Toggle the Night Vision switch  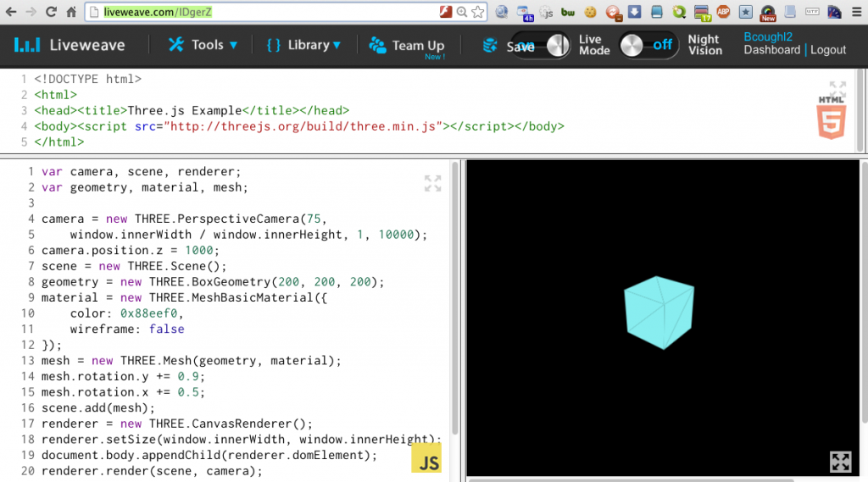(x=648, y=45)
